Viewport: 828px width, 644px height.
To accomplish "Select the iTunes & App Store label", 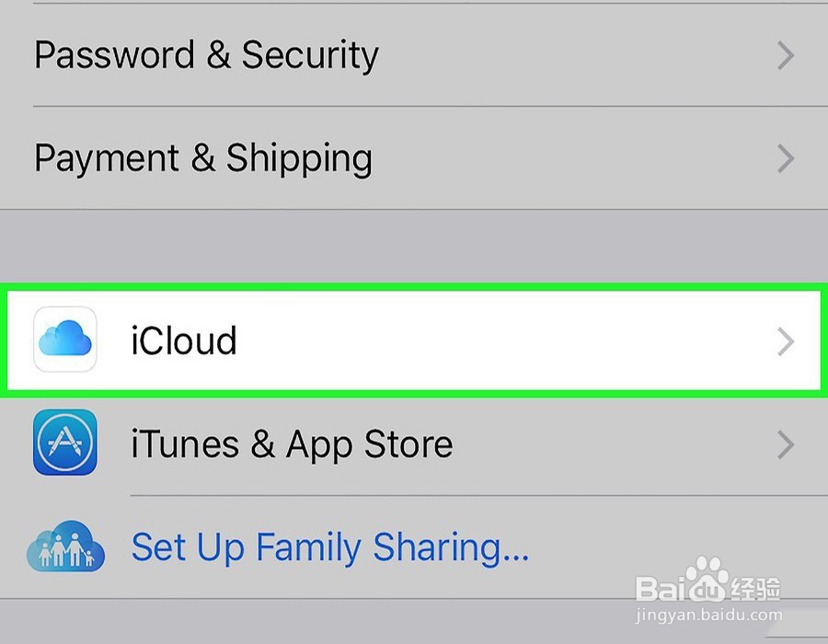I will coord(292,444).
